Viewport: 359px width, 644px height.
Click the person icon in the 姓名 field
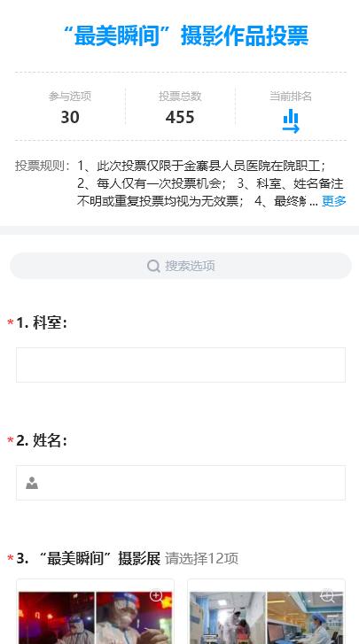tap(32, 483)
